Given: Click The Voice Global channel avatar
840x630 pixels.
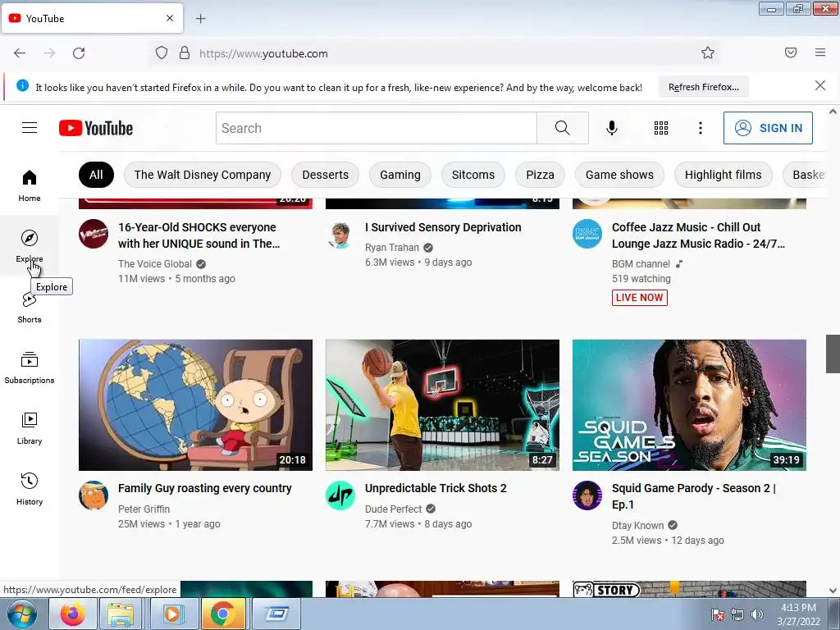Looking at the screenshot, I should tap(94, 234).
